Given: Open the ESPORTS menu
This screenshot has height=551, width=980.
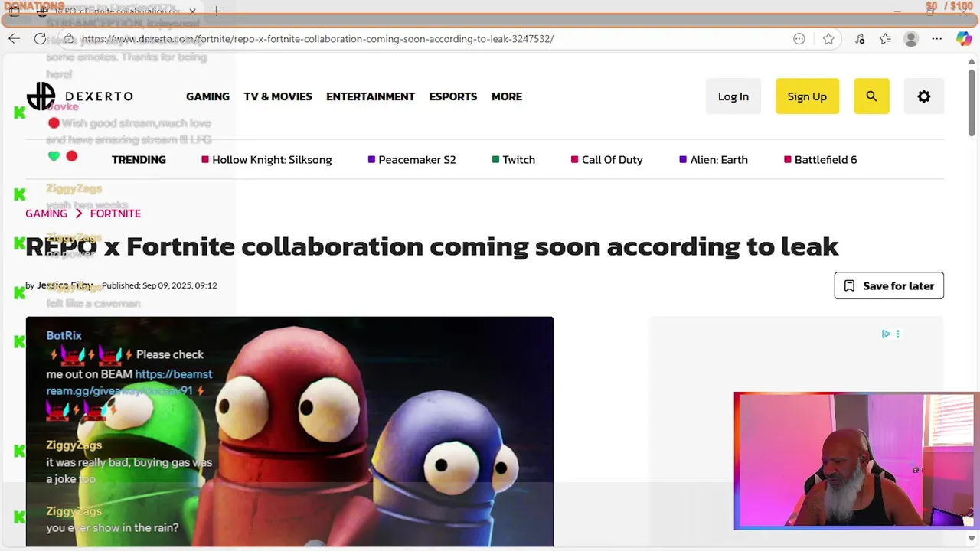Looking at the screenshot, I should pyautogui.click(x=453, y=96).
